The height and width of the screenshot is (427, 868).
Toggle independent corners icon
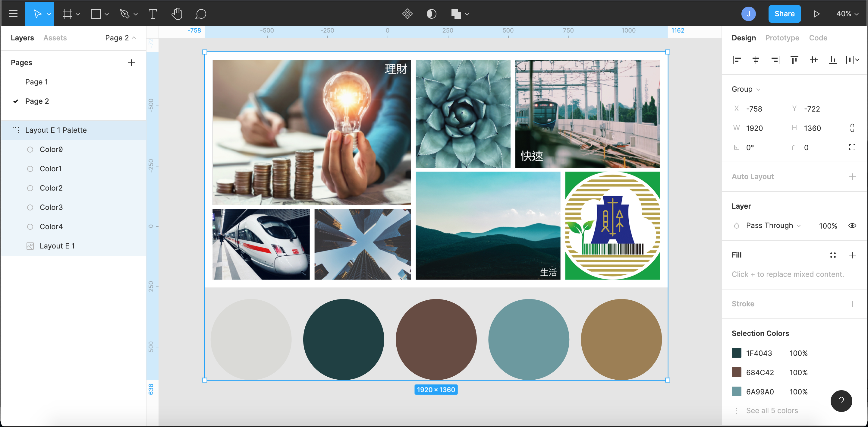(852, 147)
